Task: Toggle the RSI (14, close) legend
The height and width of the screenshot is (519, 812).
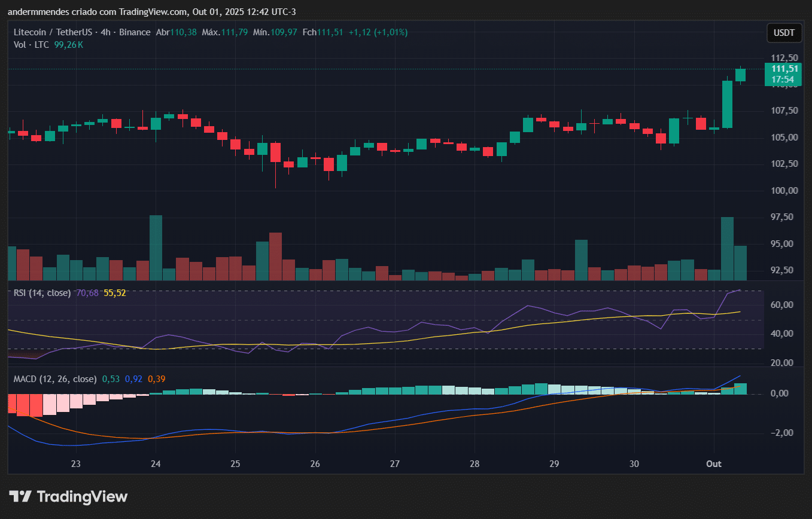Action: click(42, 293)
